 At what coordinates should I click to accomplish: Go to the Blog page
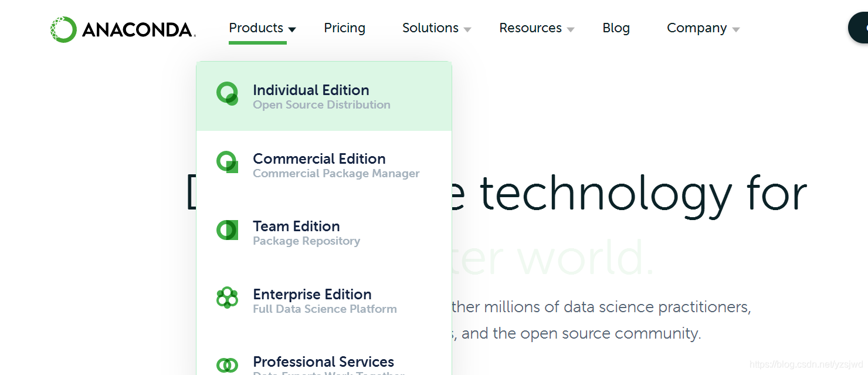pos(616,28)
